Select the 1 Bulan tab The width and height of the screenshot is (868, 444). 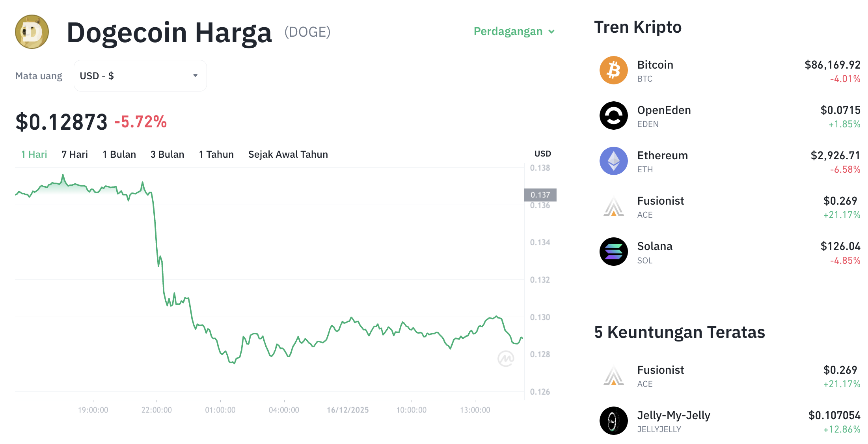point(119,154)
